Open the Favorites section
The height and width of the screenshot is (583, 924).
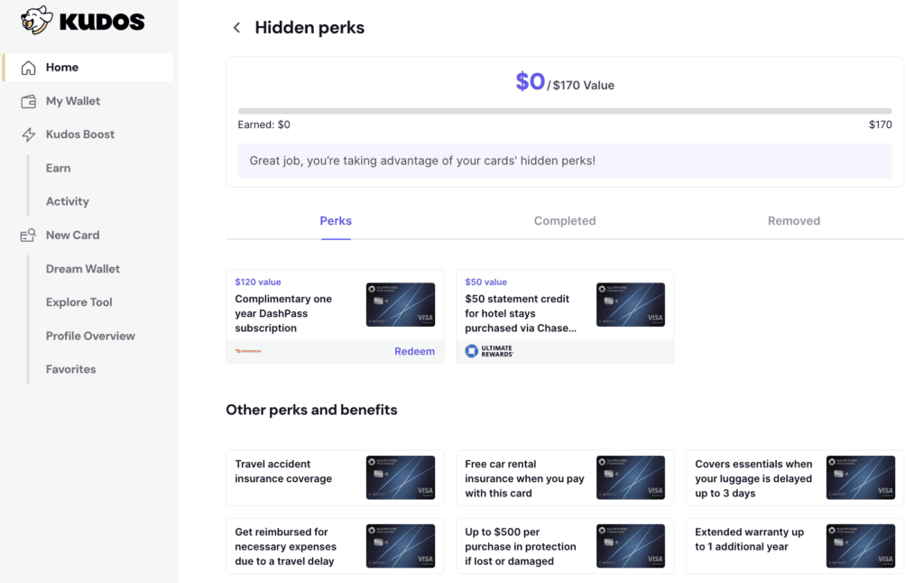(71, 368)
